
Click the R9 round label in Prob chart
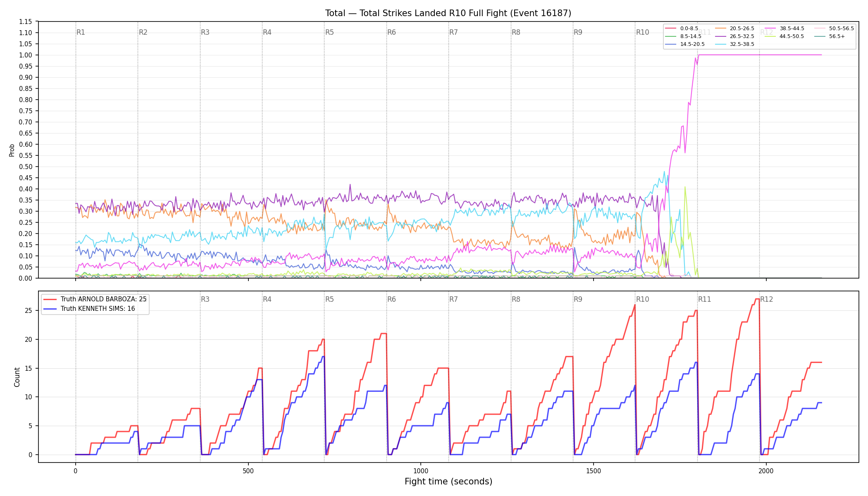pyautogui.click(x=578, y=32)
